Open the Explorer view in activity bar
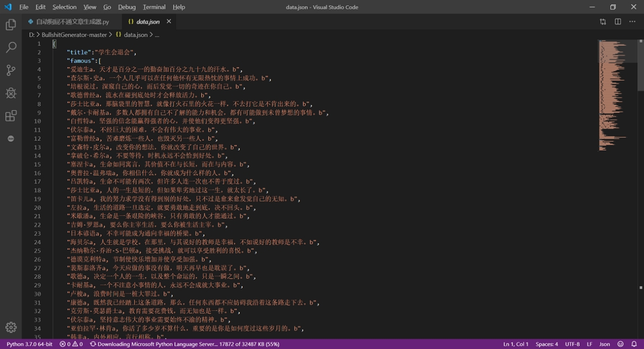 [11, 25]
